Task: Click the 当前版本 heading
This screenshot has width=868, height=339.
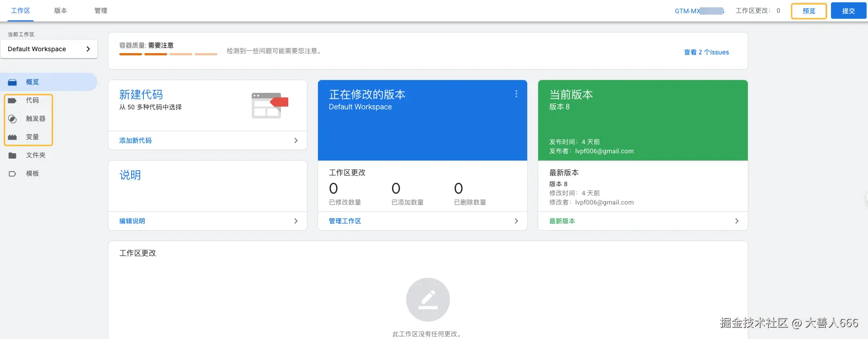Action: pos(571,95)
